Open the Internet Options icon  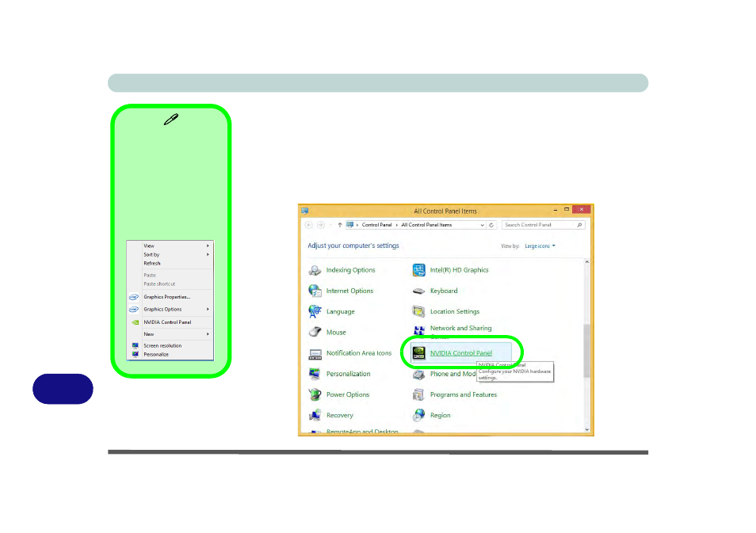click(x=315, y=291)
